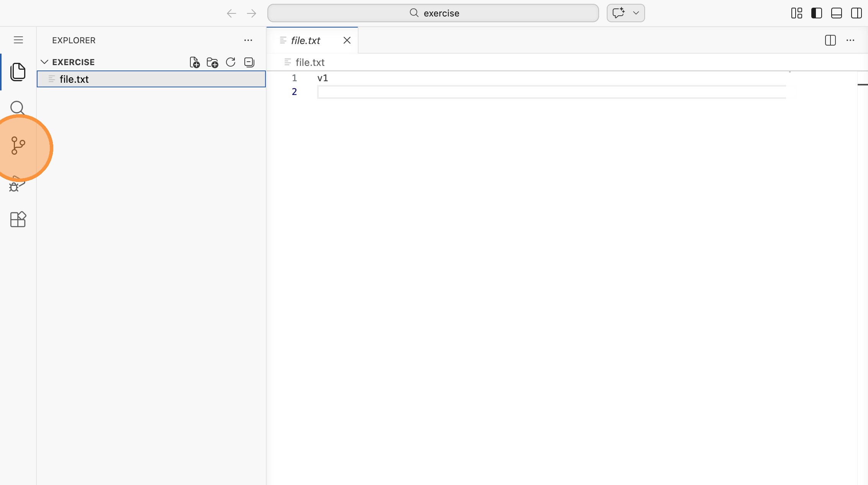
Task: Toggle the bottom panel visibility
Action: coord(836,13)
